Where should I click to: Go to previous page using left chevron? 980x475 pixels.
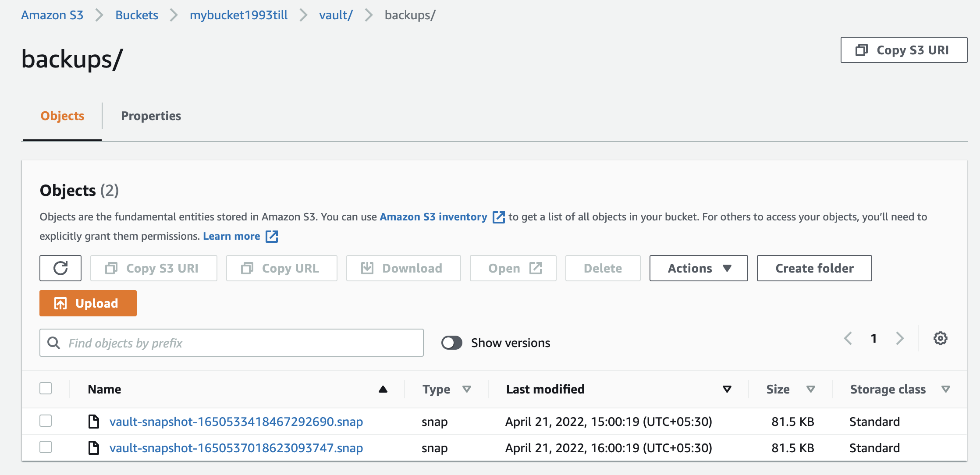pos(848,338)
